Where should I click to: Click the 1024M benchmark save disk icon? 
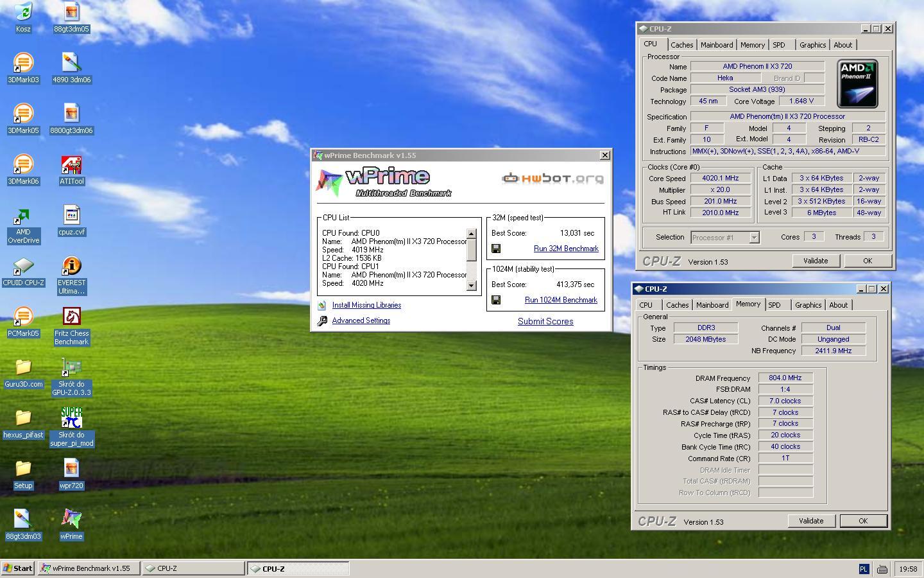pos(496,300)
